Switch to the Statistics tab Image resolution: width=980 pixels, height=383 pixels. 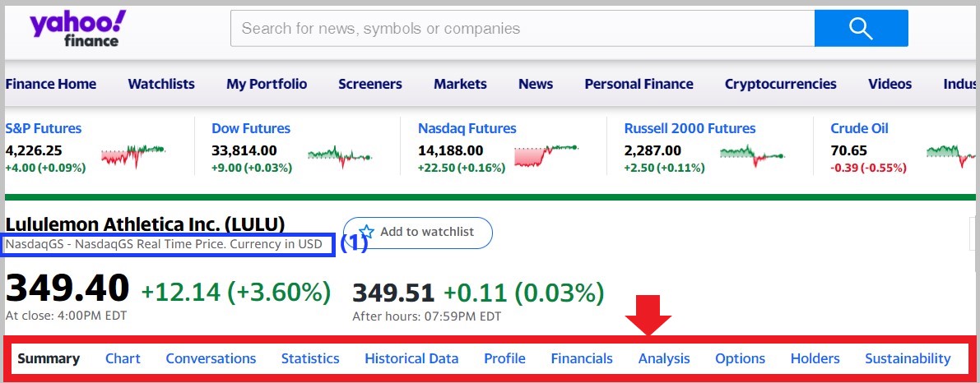point(310,358)
